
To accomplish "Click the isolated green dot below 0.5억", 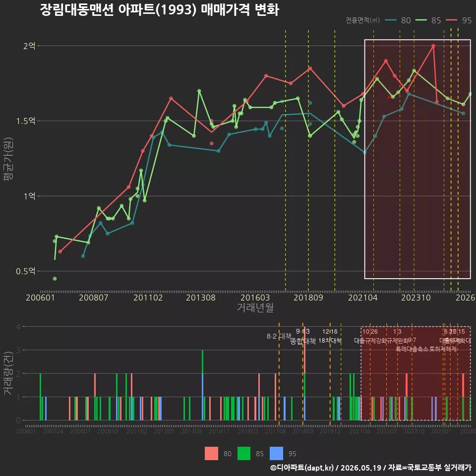I will coord(55,279).
